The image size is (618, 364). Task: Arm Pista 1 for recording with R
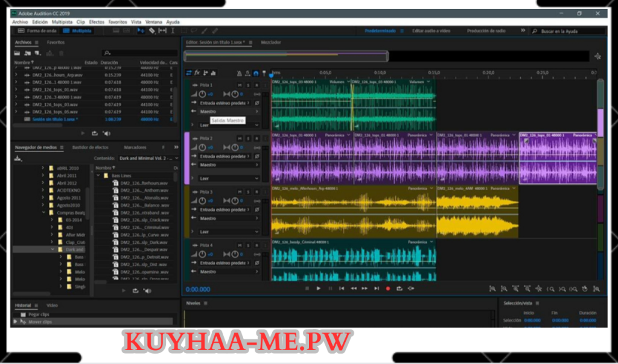point(257,85)
